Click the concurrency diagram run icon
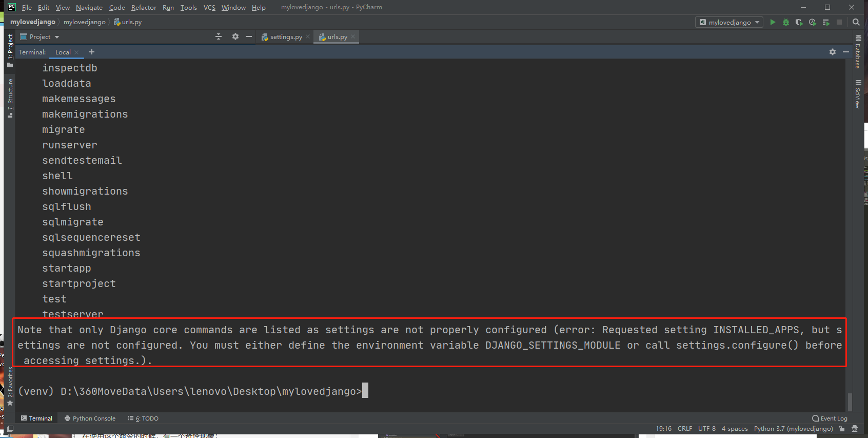Screen dimensions: 868x438 tap(826, 22)
